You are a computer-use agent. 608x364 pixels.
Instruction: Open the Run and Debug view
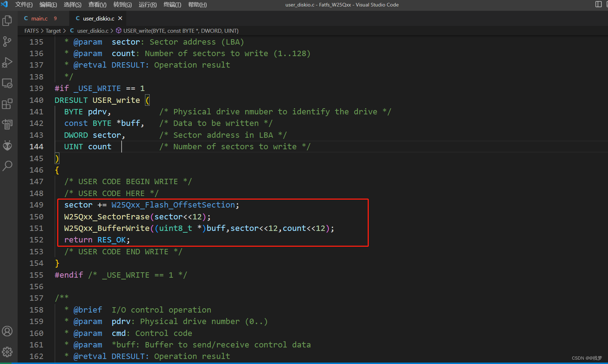7,62
